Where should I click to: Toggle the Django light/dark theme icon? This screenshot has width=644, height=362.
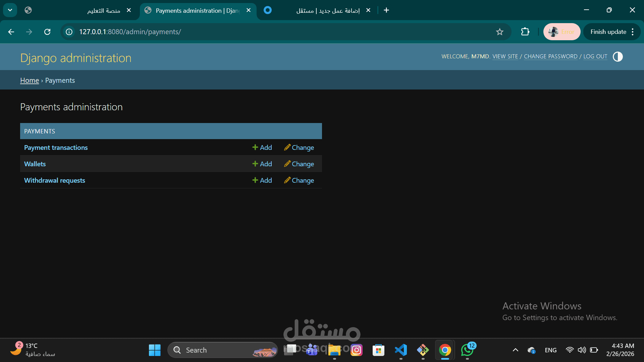point(618,57)
